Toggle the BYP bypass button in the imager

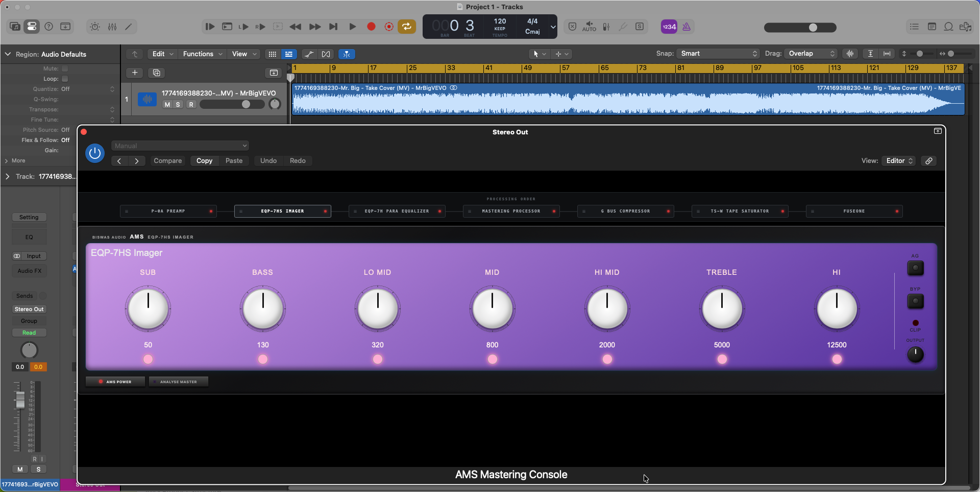[915, 301]
